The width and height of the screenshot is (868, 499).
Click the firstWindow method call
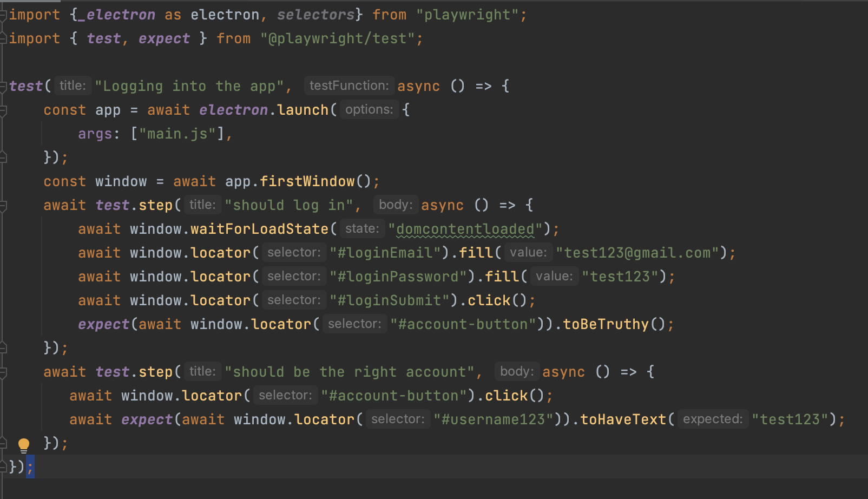[x=307, y=181]
